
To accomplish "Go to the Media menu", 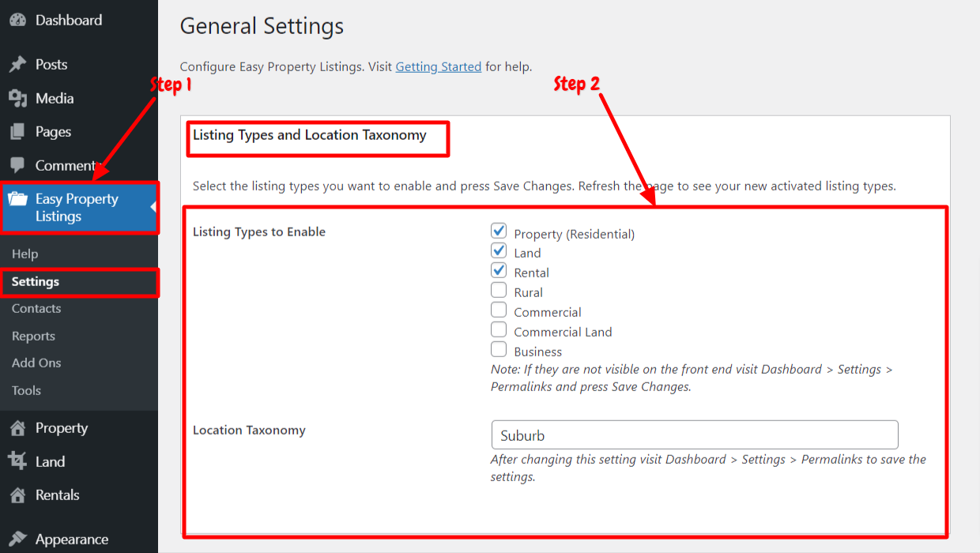I will click(x=55, y=99).
